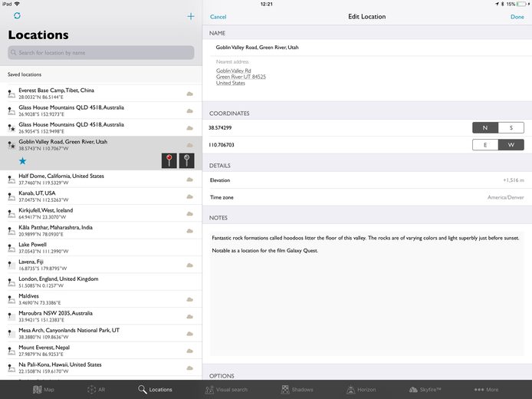Edit the latitude value 38.574299
This screenshot has width=532, height=399.
click(x=220, y=127)
